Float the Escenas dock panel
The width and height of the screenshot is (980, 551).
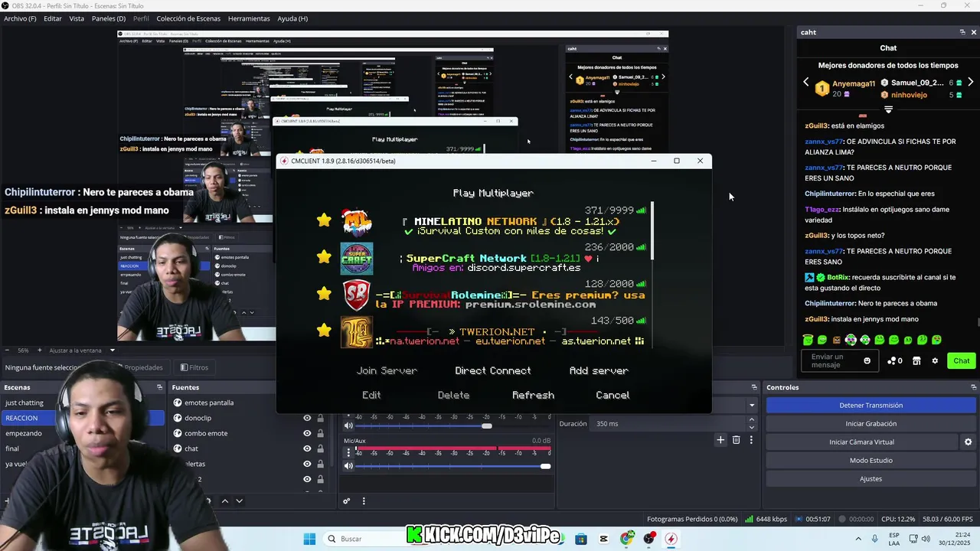click(159, 387)
